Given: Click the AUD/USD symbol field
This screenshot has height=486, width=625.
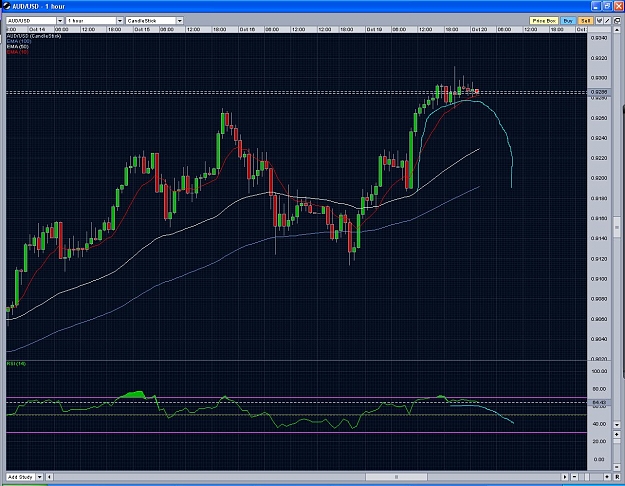Looking at the screenshot, I should click(31, 21).
